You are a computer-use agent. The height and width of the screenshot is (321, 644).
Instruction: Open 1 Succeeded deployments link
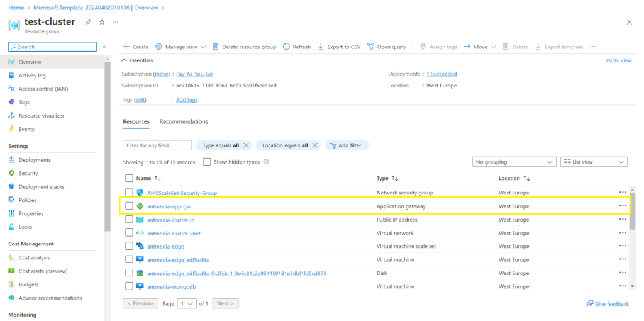(441, 74)
